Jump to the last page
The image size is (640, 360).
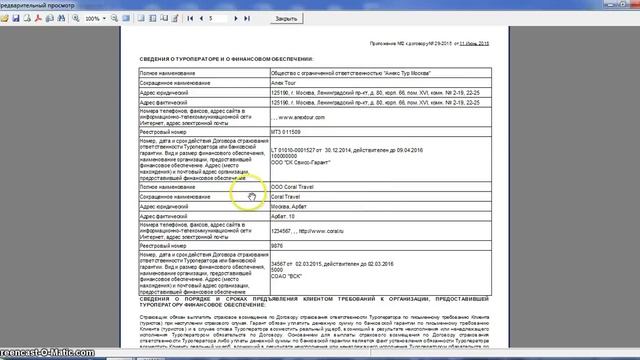click(247, 18)
